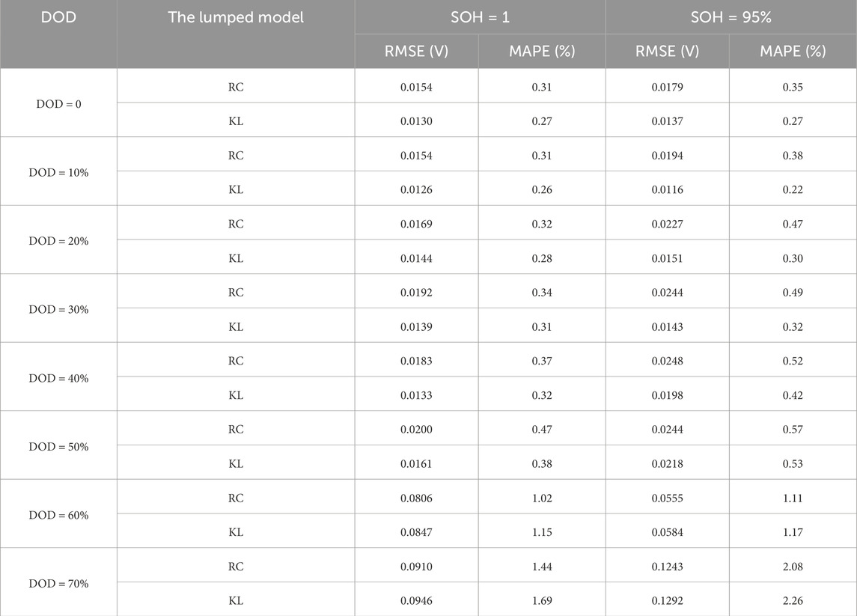
Task: Select the DOD = 50% row label
Action: click(x=58, y=447)
